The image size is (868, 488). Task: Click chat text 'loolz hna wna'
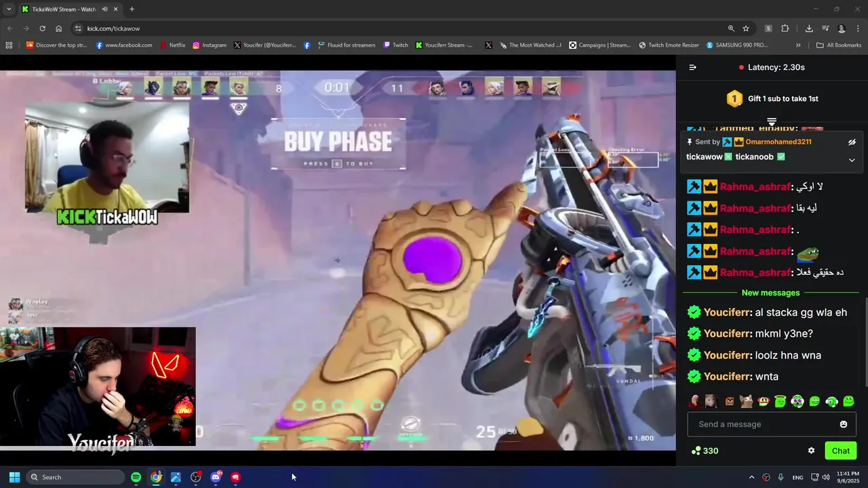click(788, 355)
